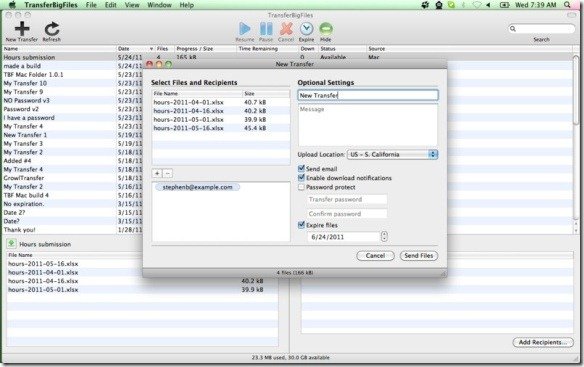The height and width of the screenshot is (367, 584).
Task: Select the 'CrowITransfer' row
Action: [73, 178]
